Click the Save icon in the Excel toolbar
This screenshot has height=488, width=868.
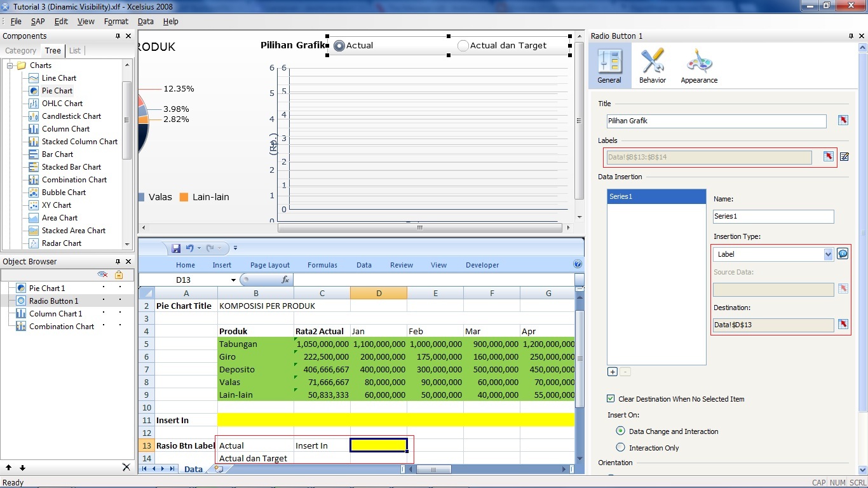click(x=176, y=248)
